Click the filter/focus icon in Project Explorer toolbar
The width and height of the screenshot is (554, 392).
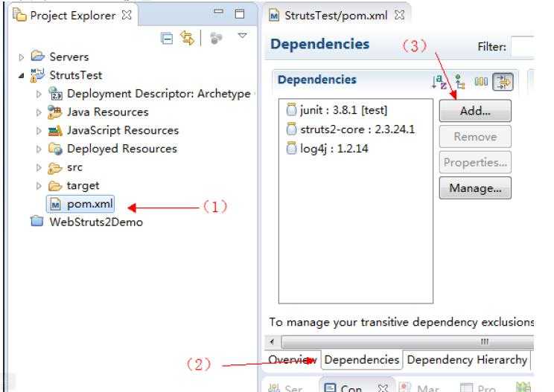coord(216,38)
